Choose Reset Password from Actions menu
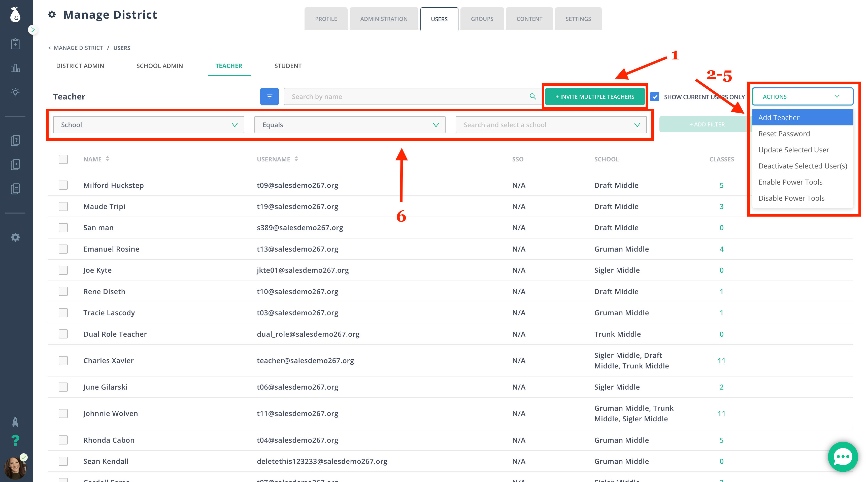The image size is (868, 482). click(803, 134)
